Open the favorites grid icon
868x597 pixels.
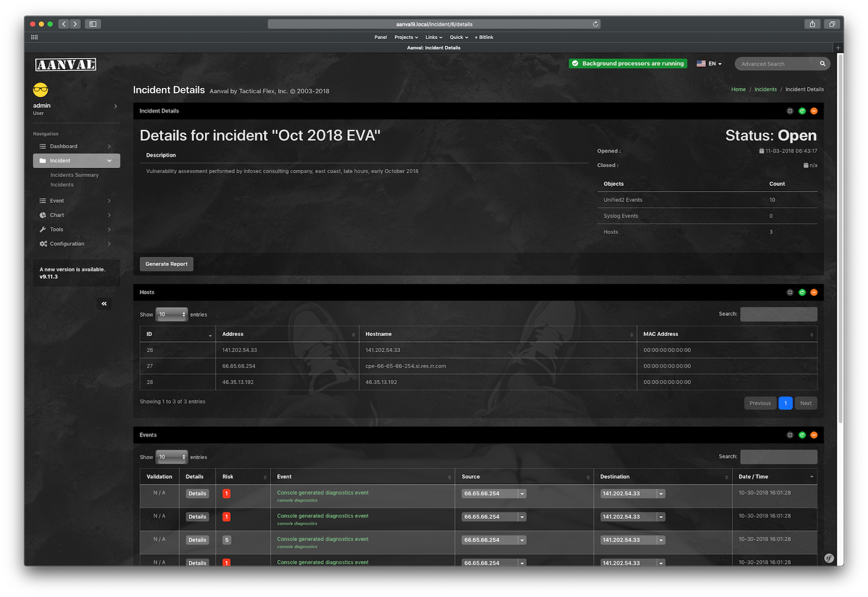point(34,37)
